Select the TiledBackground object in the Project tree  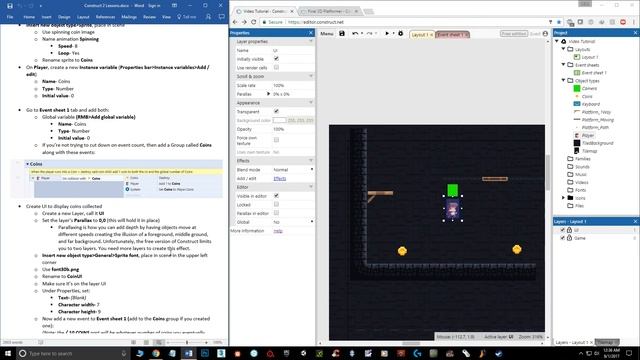(598, 143)
